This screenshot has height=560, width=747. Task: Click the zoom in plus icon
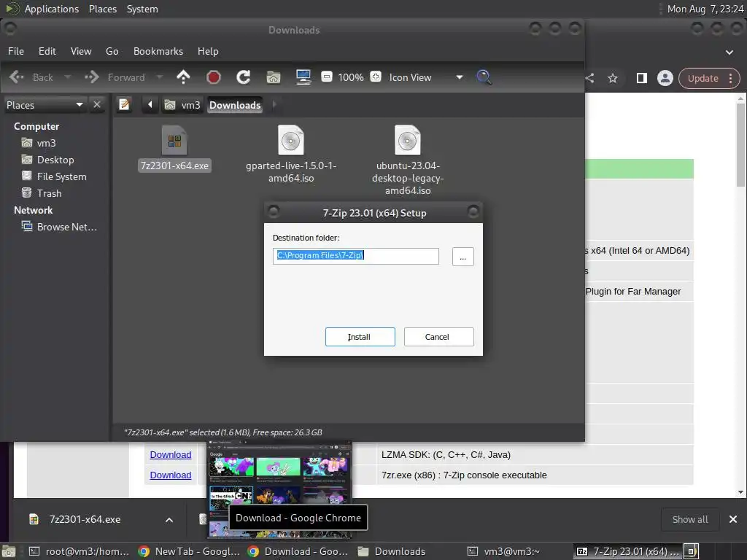coord(376,77)
